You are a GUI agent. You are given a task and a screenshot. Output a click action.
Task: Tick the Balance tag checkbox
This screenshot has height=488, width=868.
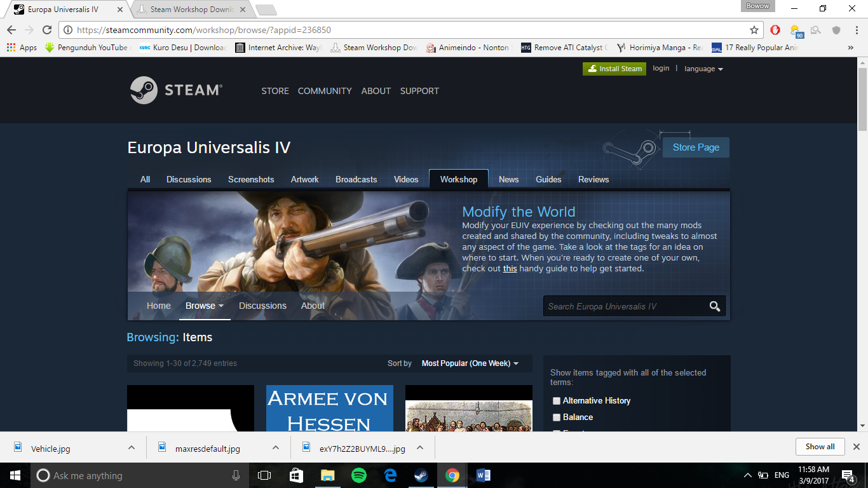pos(557,417)
